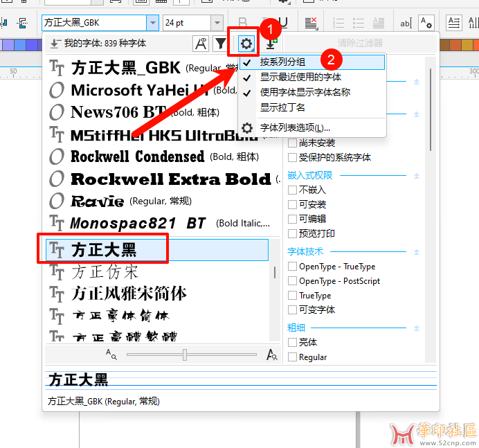Viewport: 479px width, 448px height.
Task: Select the News706 BT font
Action: click(x=143, y=112)
